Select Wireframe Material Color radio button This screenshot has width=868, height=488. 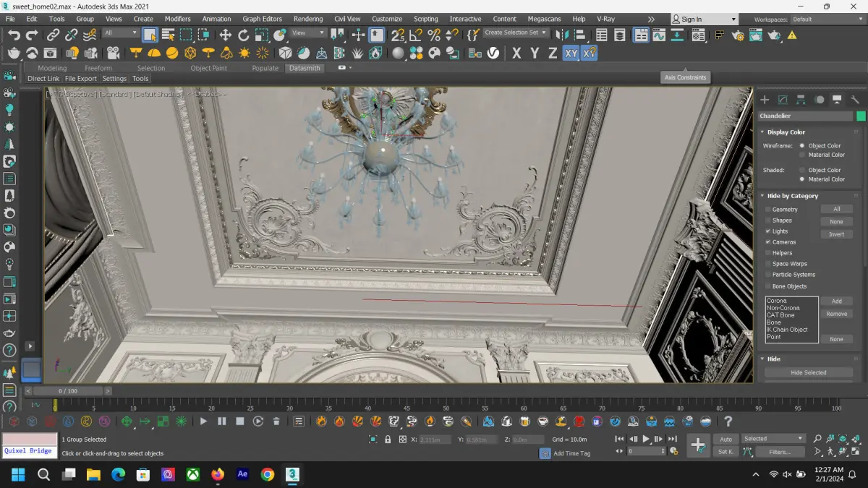point(802,155)
